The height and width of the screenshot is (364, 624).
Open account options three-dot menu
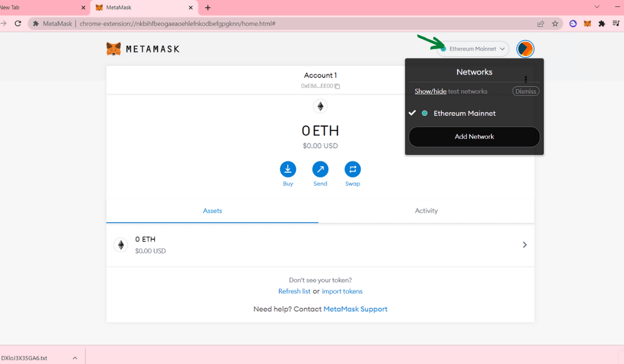click(526, 80)
